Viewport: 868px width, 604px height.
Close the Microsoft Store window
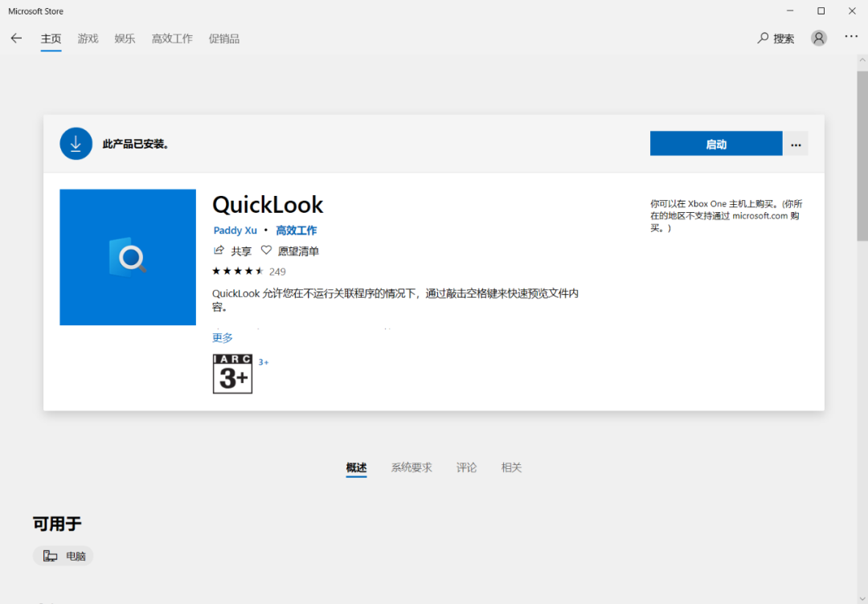[x=853, y=10]
